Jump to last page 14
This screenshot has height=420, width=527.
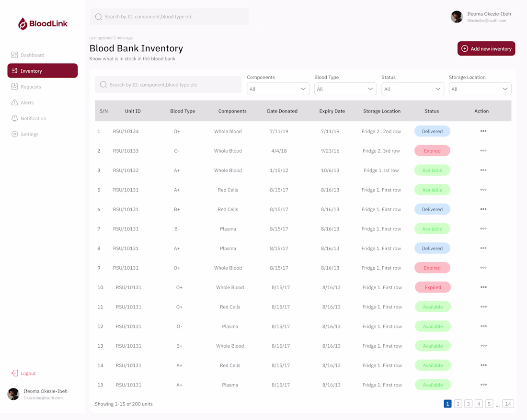click(x=508, y=404)
